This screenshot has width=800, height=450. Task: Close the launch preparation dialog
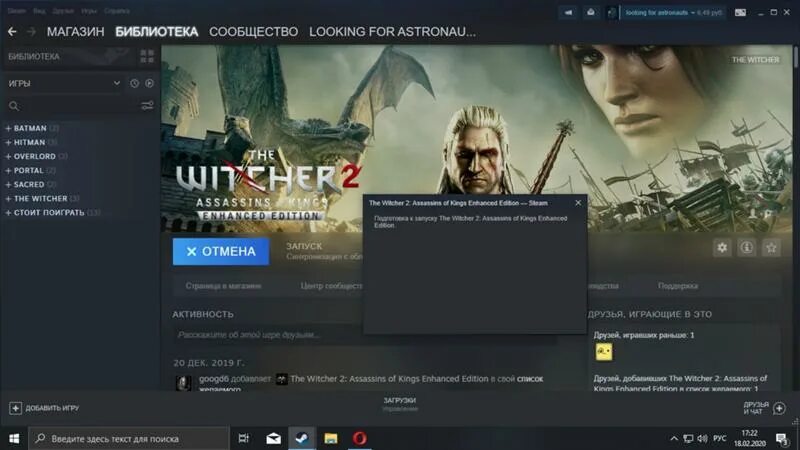click(x=578, y=203)
